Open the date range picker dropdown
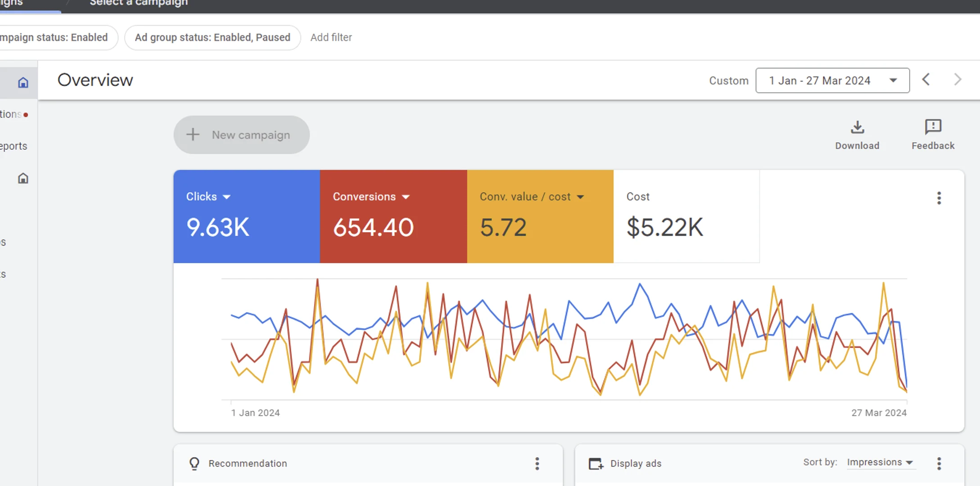The width and height of the screenshot is (980, 486). [x=832, y=81]
